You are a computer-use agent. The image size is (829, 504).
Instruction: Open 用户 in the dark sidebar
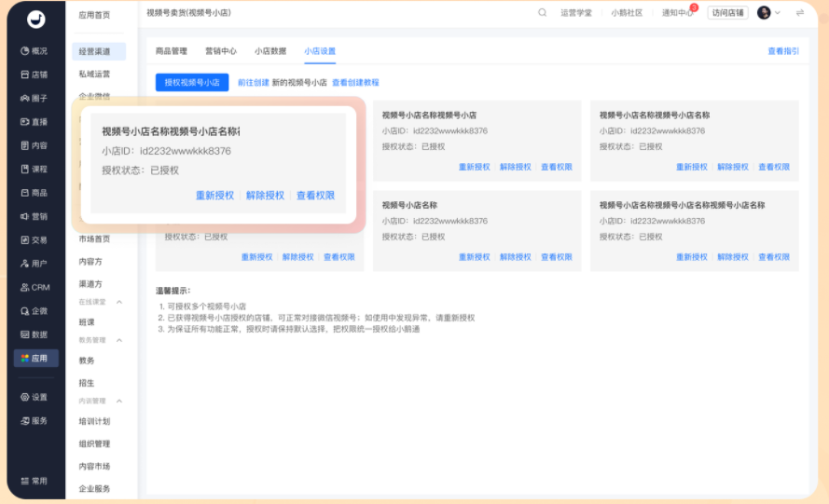click(x=35, y=264)
